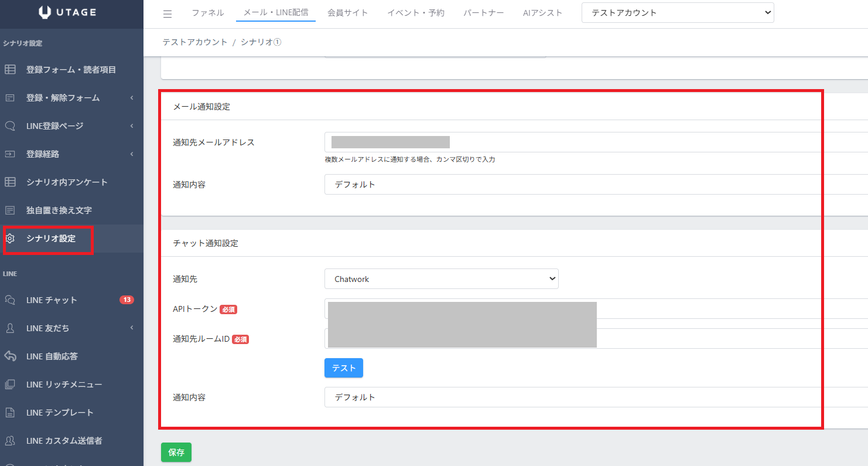This screenshot has height=466, width=868.
Task: Open the テストアカウント account dropdown
Action: point(678,13)
